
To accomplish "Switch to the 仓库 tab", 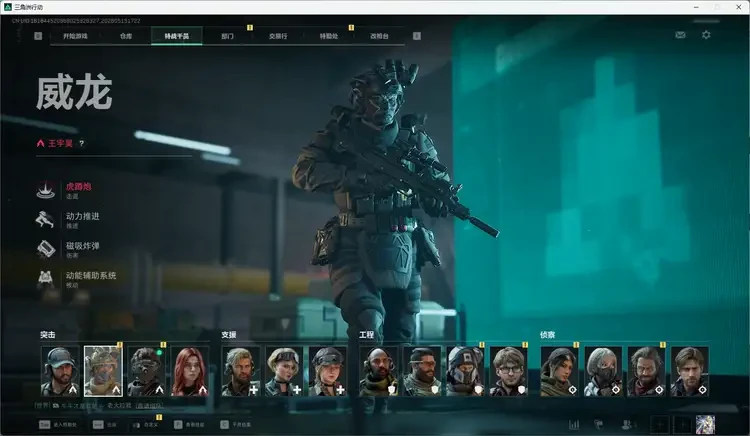I will tap(126, 36).
